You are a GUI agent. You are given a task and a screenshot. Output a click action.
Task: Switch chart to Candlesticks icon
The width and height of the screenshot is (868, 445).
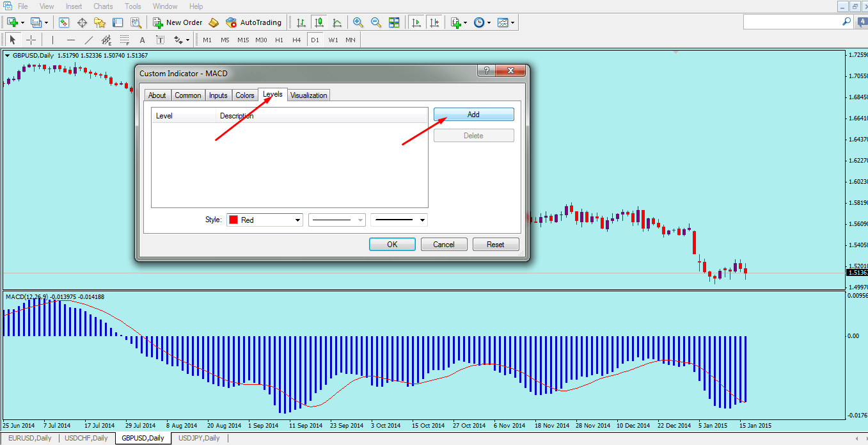point(319,22)
